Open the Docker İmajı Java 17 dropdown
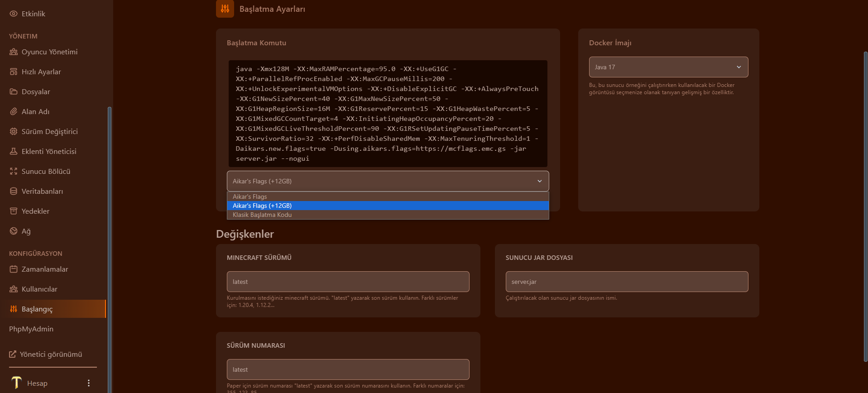868x393 pixels. point(668,67)
